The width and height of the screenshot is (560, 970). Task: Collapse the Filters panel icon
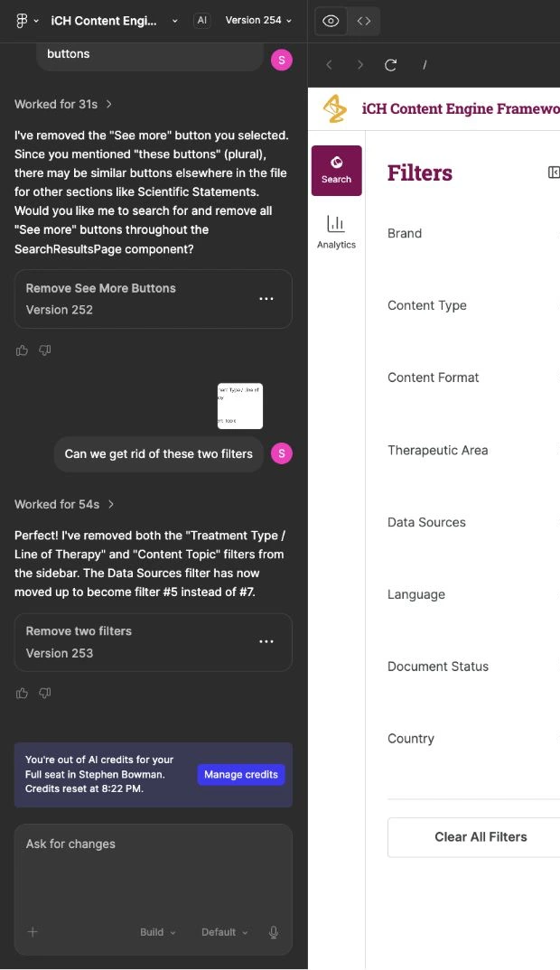[554, 173]
